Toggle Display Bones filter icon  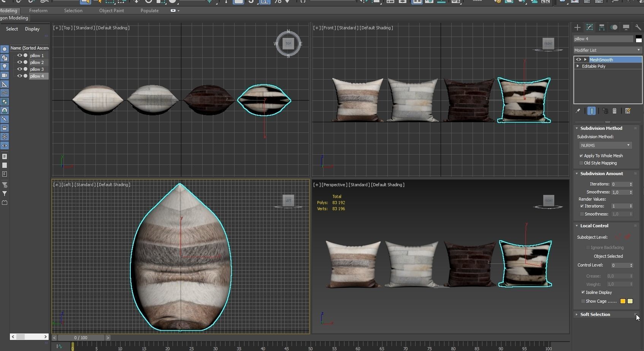[5, 119]
